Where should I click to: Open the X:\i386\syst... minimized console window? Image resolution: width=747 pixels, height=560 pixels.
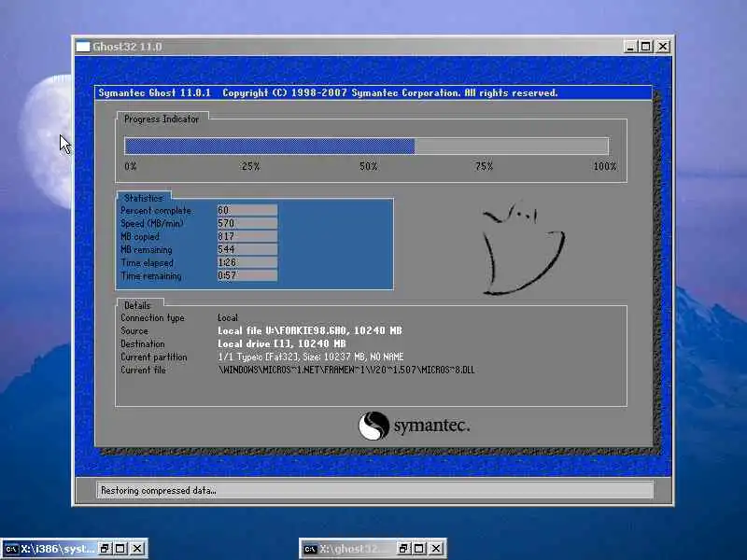click(x=58, y=549)
